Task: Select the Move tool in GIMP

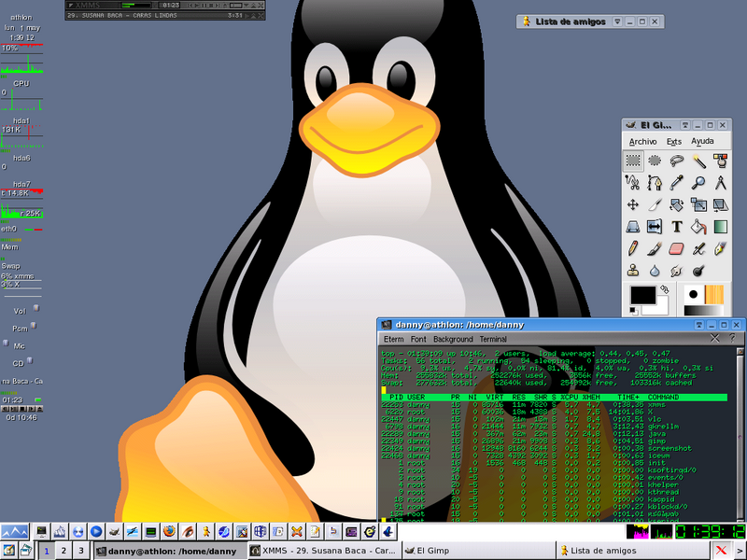Action: click(632, 204)
